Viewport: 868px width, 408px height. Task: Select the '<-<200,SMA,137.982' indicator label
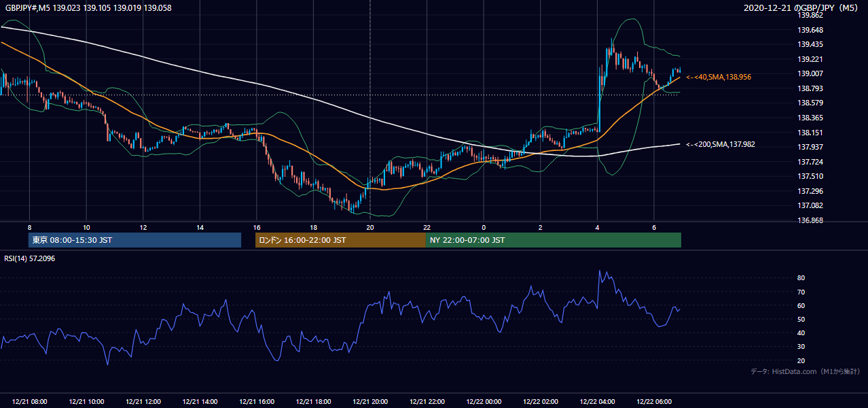point(721,144)
